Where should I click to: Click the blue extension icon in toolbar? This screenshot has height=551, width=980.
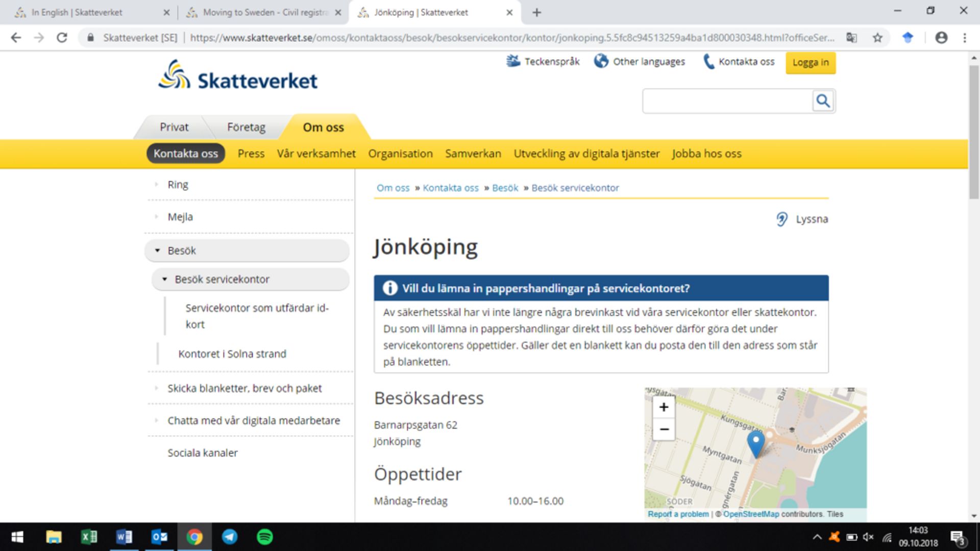point(908,37)
